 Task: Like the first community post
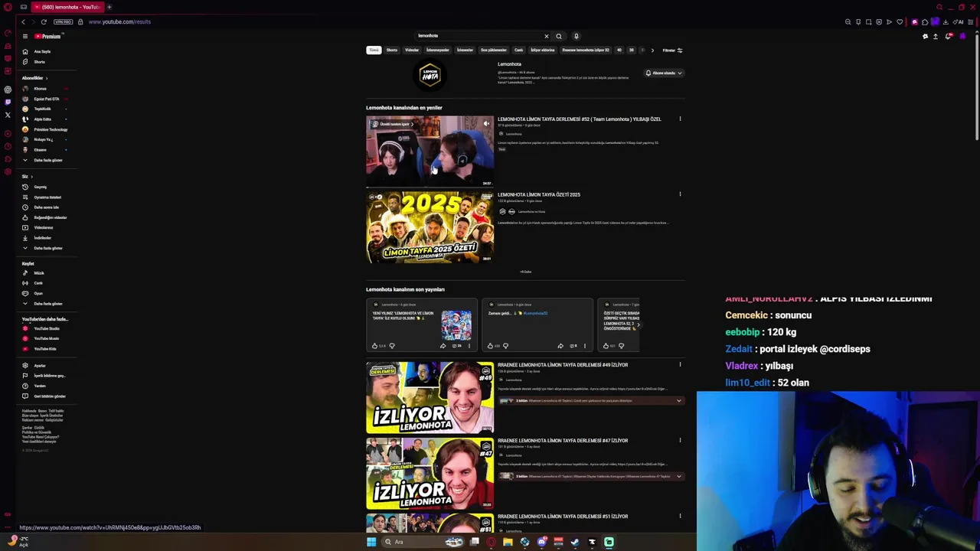click(x=374, y=346)
